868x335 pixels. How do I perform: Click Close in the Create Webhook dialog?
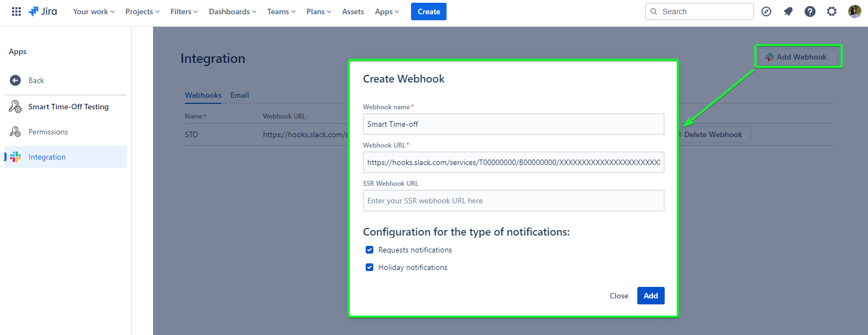click(x=619, y=296)
